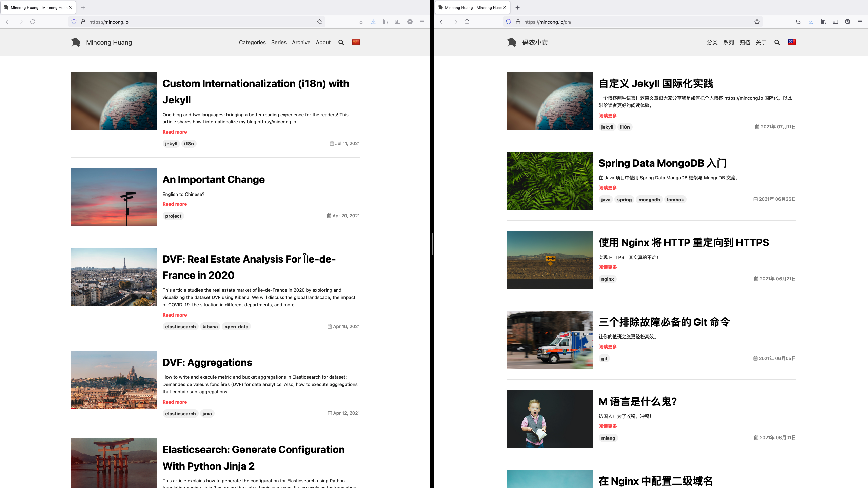Click the bookmark icon in left browser
The width and height of the screenshot is (868, 488).
[x=321, y=22]
